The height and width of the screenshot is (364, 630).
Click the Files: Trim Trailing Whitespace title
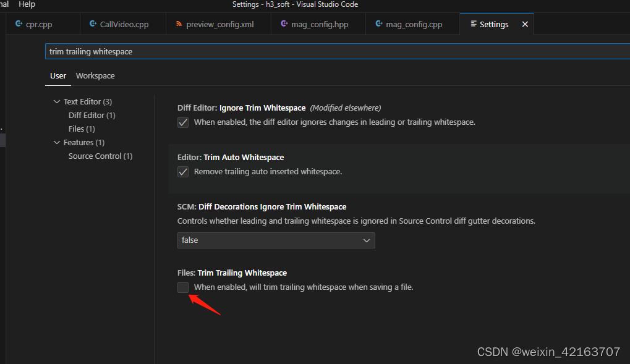click(232, 273)
